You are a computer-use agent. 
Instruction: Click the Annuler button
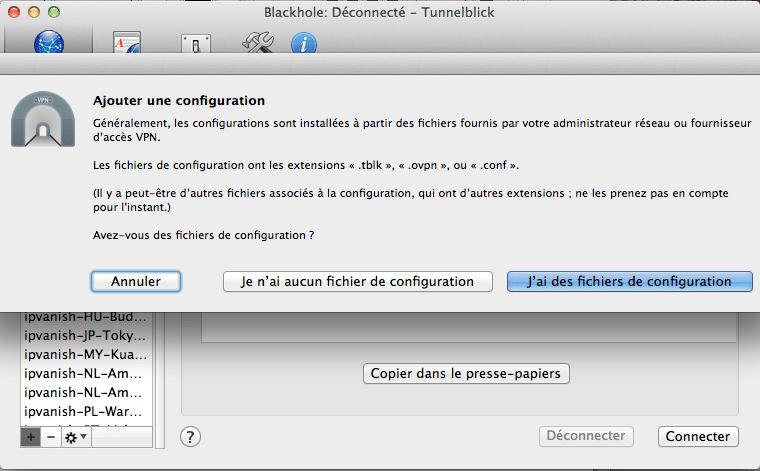point(136,282)
